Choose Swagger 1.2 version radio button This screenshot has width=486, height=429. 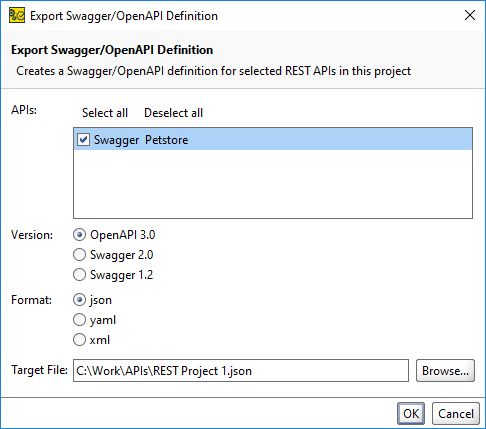(79, 275)
